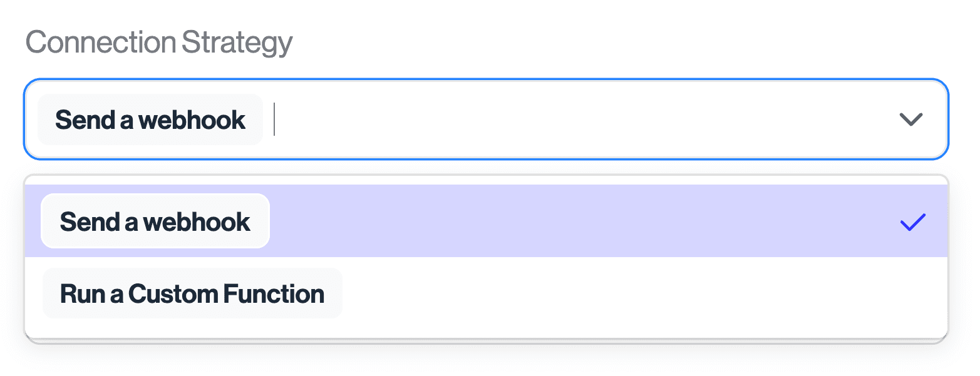Confirm Send a webhook stays selected
Screen dimensions: 980x376
(x=155, y=220)
